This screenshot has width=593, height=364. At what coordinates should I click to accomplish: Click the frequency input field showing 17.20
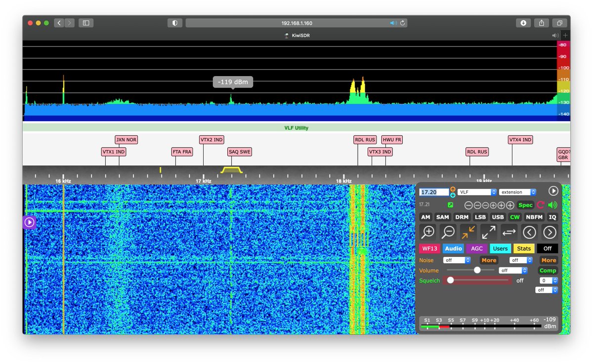pos(434,192)
